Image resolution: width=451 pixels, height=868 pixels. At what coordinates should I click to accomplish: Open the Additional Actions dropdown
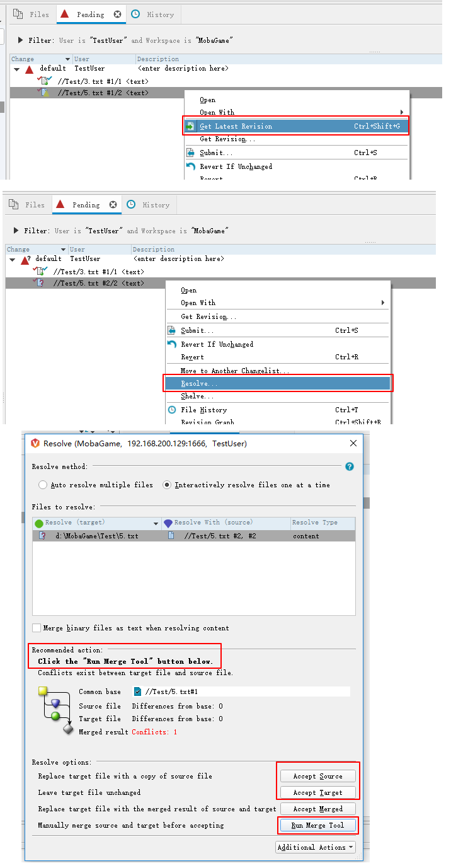316,847
